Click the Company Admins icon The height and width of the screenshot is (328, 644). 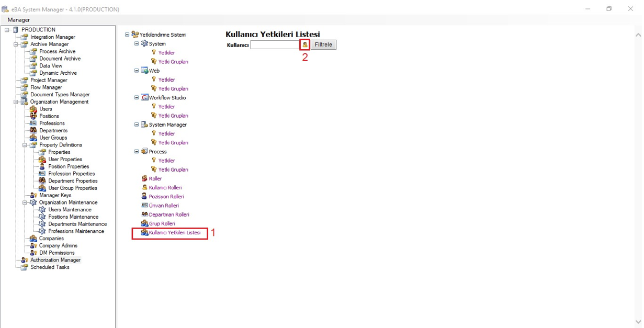click(x=33, y=246)
